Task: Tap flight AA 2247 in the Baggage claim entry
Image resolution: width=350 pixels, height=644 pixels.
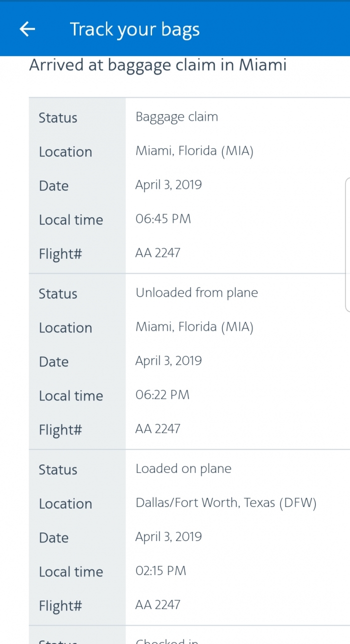Action: (x=157, y=253)
